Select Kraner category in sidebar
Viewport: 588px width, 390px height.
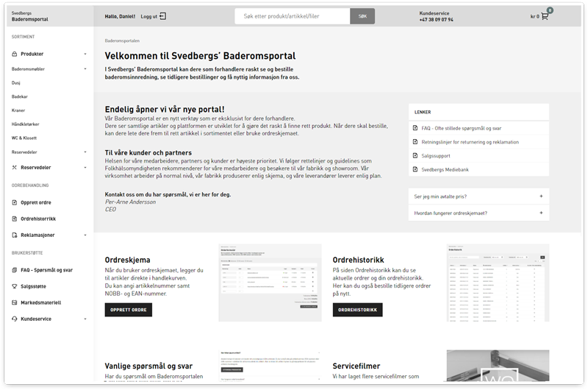[18, 110]
